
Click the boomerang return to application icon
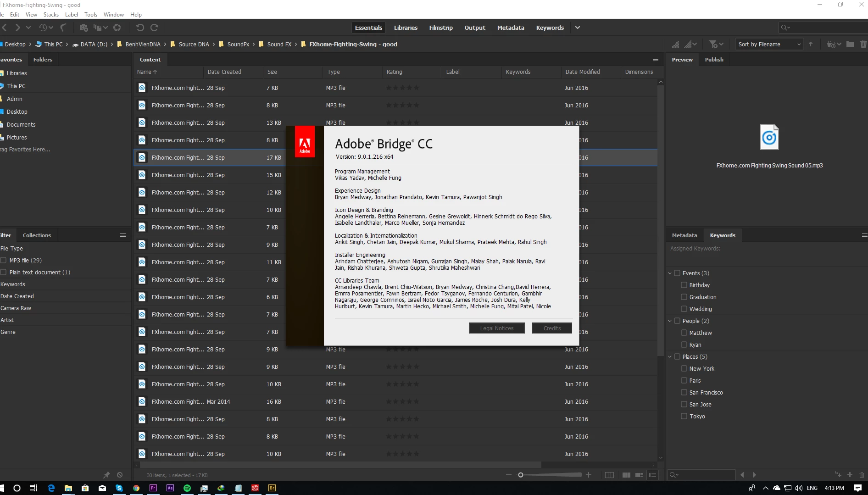(63, 28)
